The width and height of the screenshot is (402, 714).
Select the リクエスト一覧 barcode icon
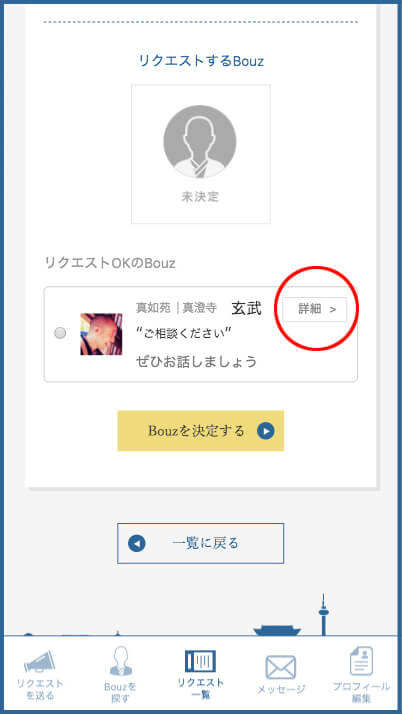tap(200, 661)
